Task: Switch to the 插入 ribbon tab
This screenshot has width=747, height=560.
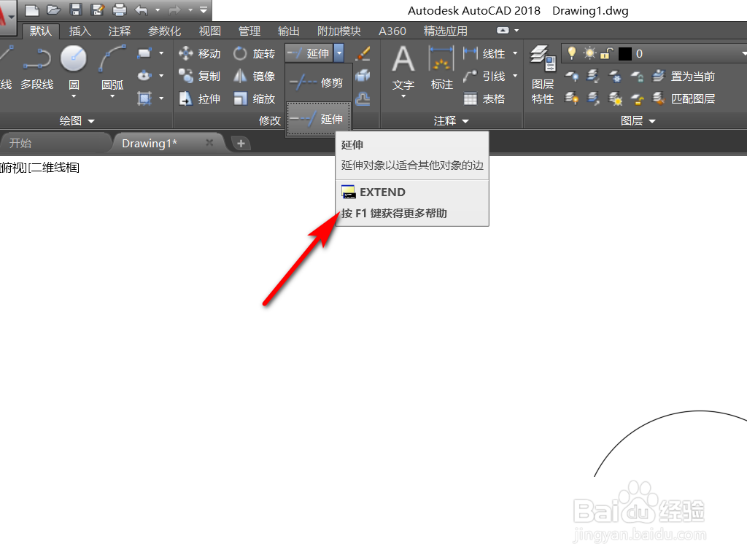Action: 80,31
